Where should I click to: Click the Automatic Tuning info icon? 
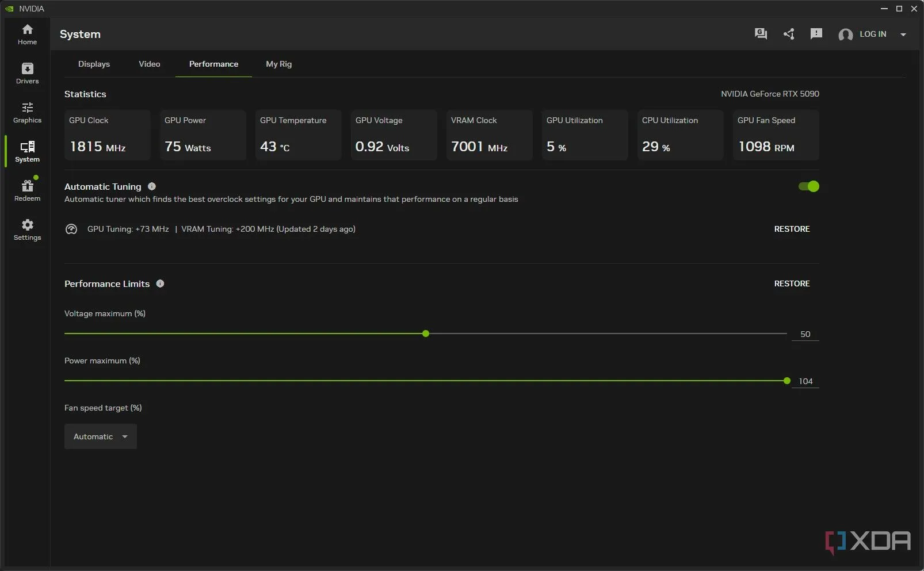152,186
